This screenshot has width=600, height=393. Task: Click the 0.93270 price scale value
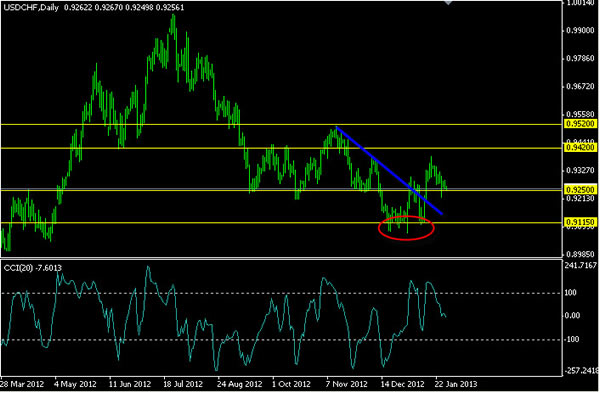[581, 170]
